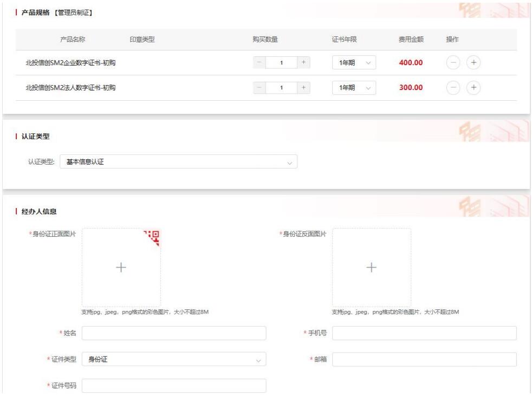Viewport: 532px width, 402px height.
Task: Click the 邮箱 input box
Action: 424,360
